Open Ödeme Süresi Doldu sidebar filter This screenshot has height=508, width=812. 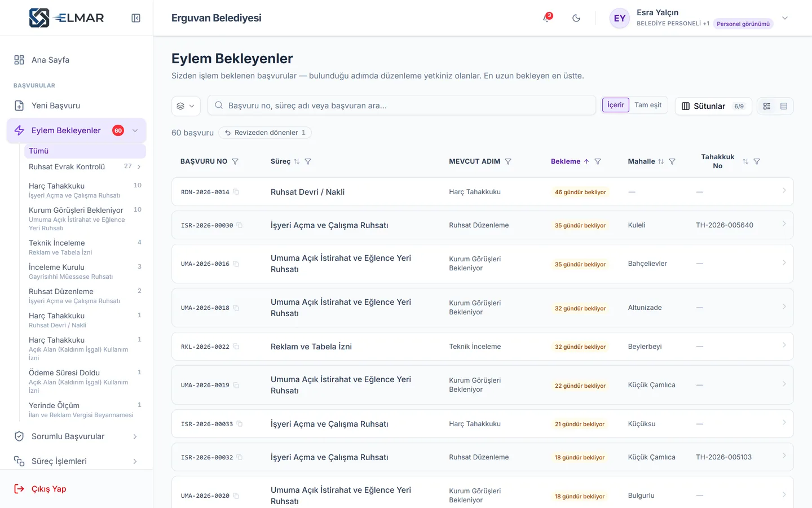tap(85, 382)
